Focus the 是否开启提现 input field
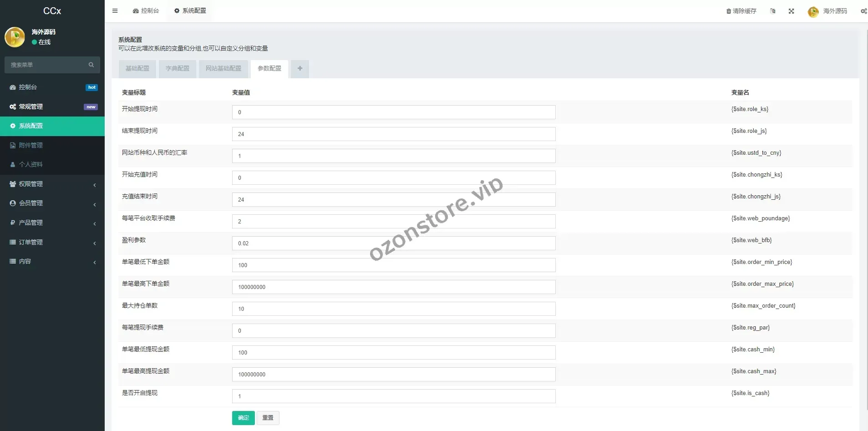868x431 pixels. (393, 396)
